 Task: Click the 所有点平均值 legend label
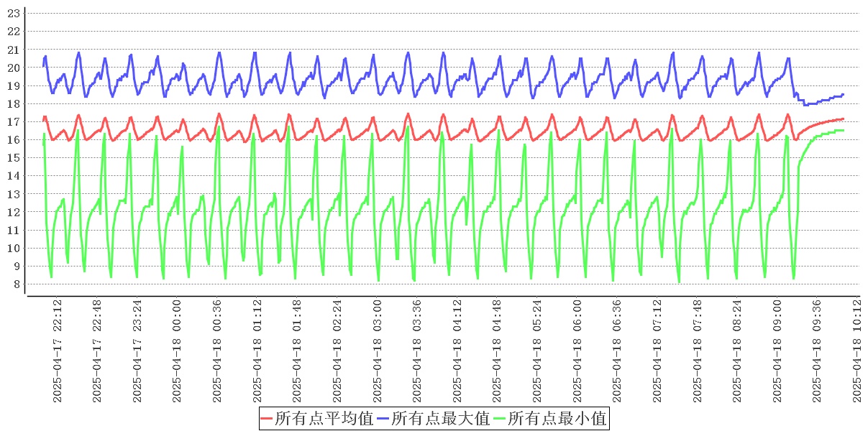[324, 419]
